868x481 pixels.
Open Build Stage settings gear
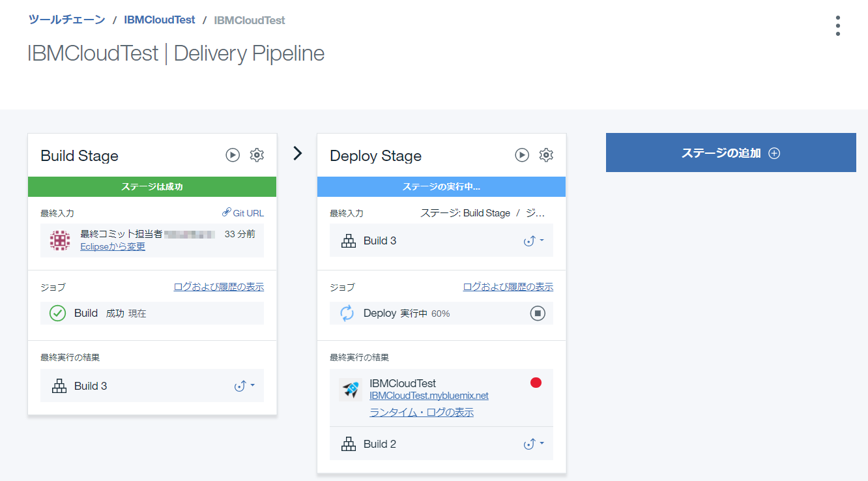257,155
